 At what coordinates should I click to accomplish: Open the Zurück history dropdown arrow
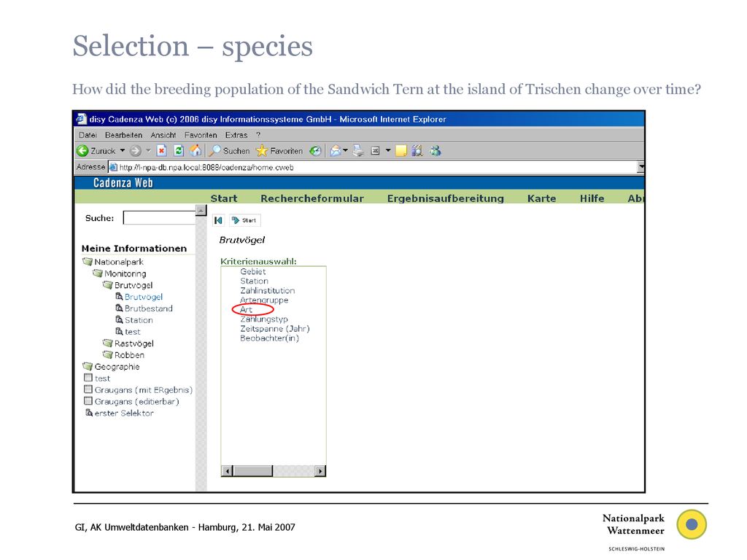pos(123,150)
